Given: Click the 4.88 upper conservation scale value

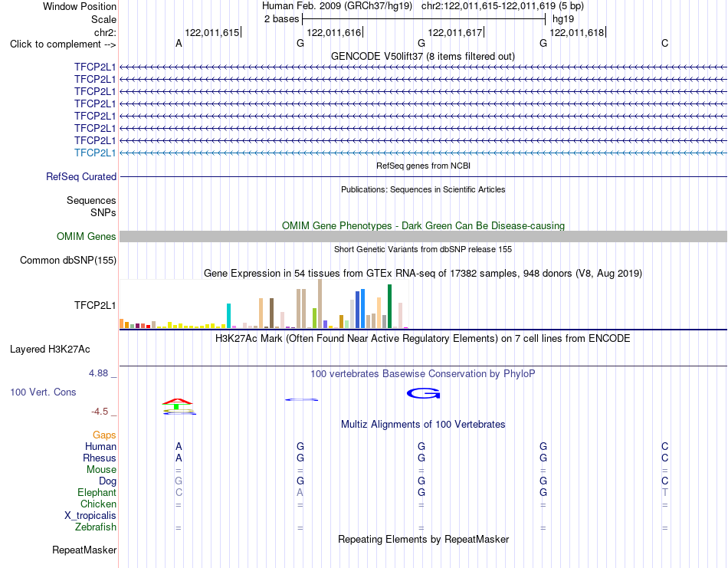Looking at the screenshot, I should 98,373.
